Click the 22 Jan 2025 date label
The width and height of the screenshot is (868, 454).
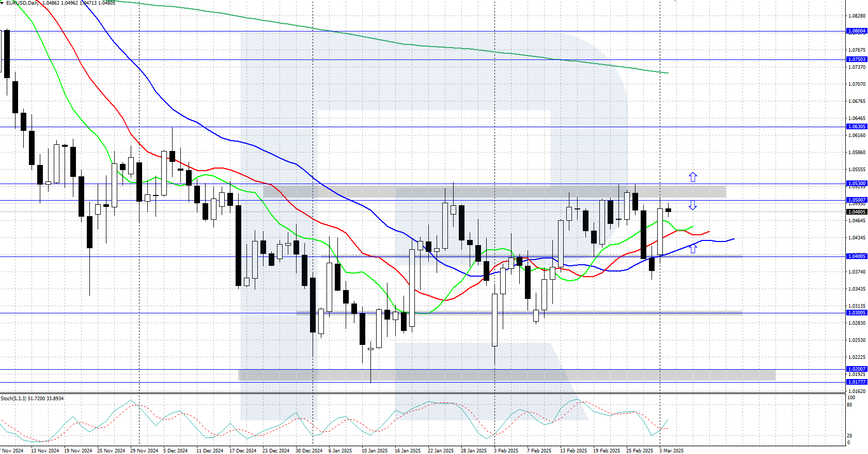click(441, 451)
